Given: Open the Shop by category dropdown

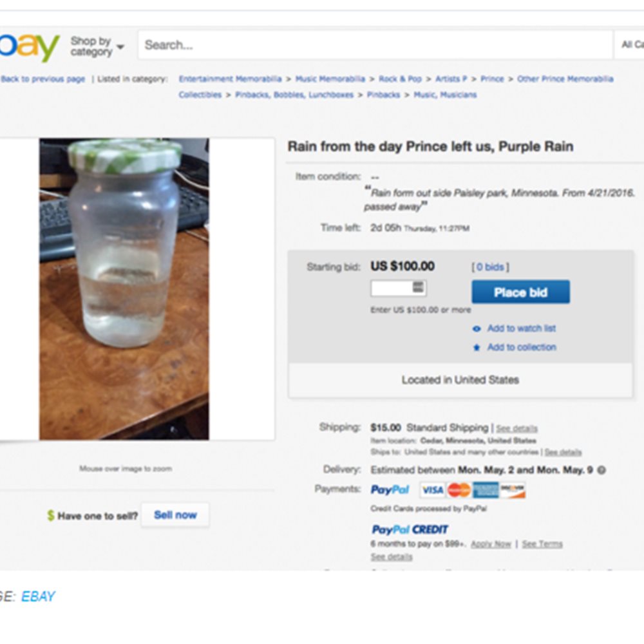Looking at the screenshot, I should (x=97, y=46).
